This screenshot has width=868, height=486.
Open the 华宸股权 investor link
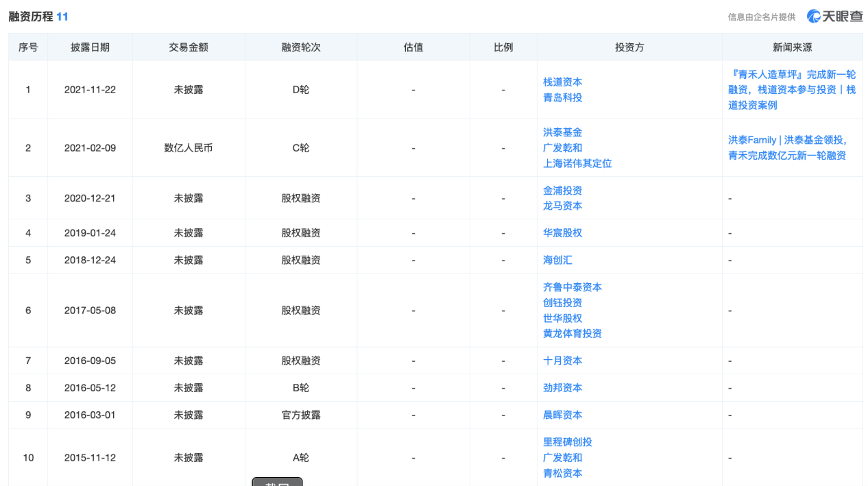point(562,233)
